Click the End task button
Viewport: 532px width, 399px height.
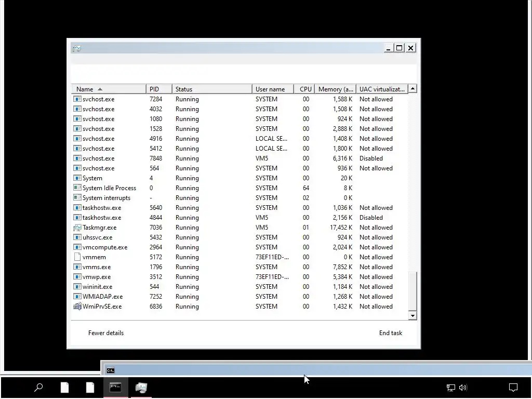point(391,333)
